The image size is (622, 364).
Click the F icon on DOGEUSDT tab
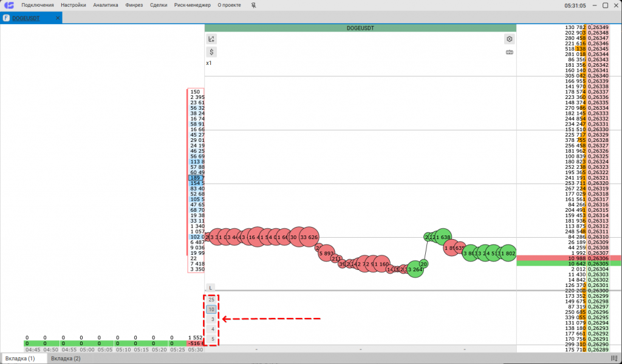coord(6,18)
